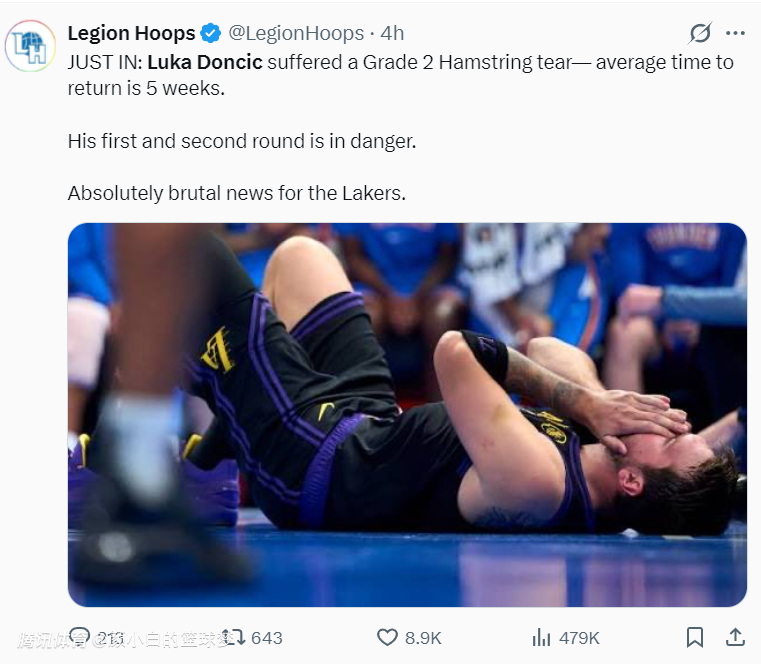Viewport: 761px width, 664px height.
Task: Like the post with the heart icon
Action: (387, 637)
